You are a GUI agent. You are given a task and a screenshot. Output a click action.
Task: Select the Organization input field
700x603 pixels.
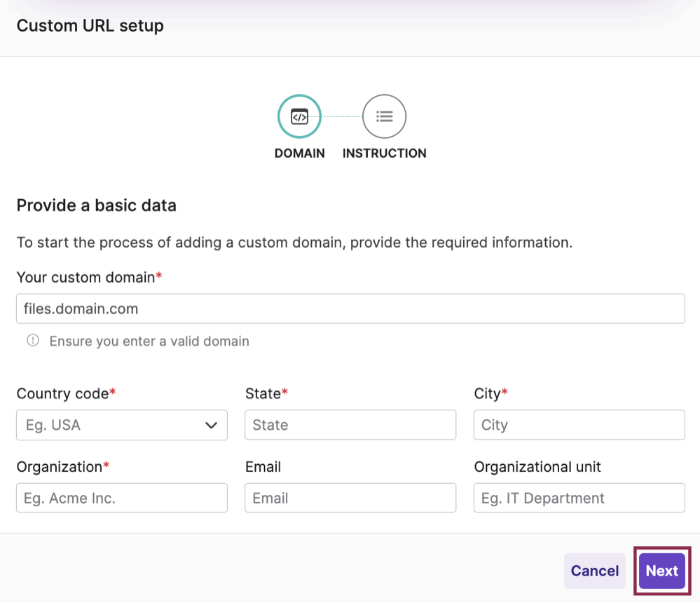122,498
